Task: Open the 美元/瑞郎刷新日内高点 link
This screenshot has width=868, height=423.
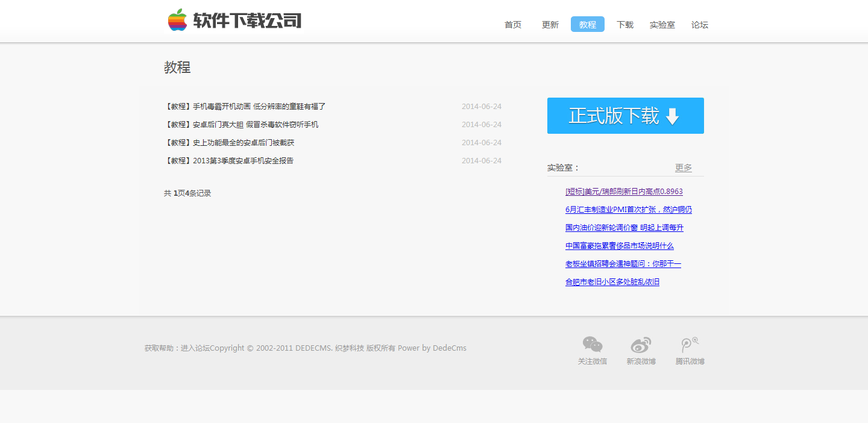Action: click(x=624, y=192)
